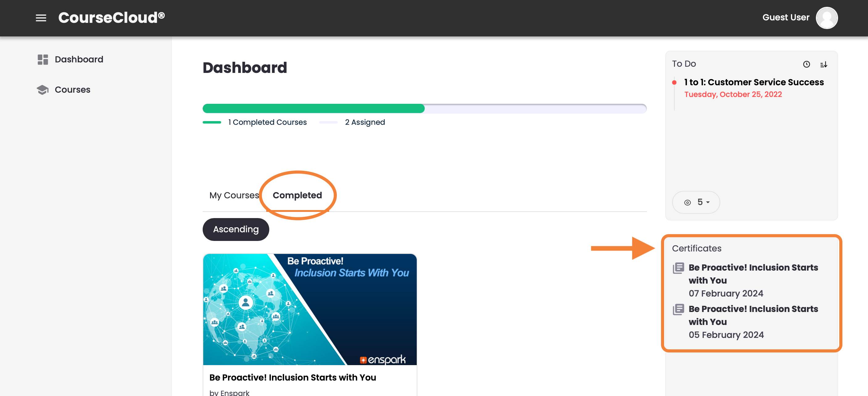Expand the To Do panel options
868x396 pixels.
coord(684,64)
